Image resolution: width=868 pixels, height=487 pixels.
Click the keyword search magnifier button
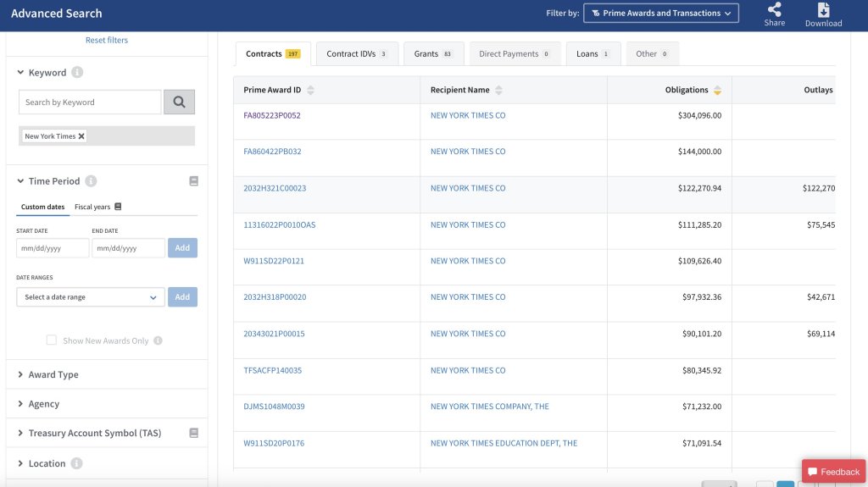click(179, 102)
